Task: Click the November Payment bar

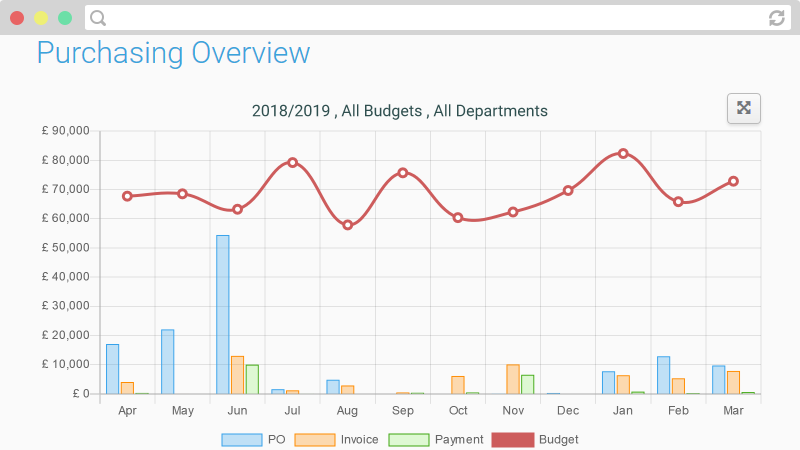Action: 528,385
